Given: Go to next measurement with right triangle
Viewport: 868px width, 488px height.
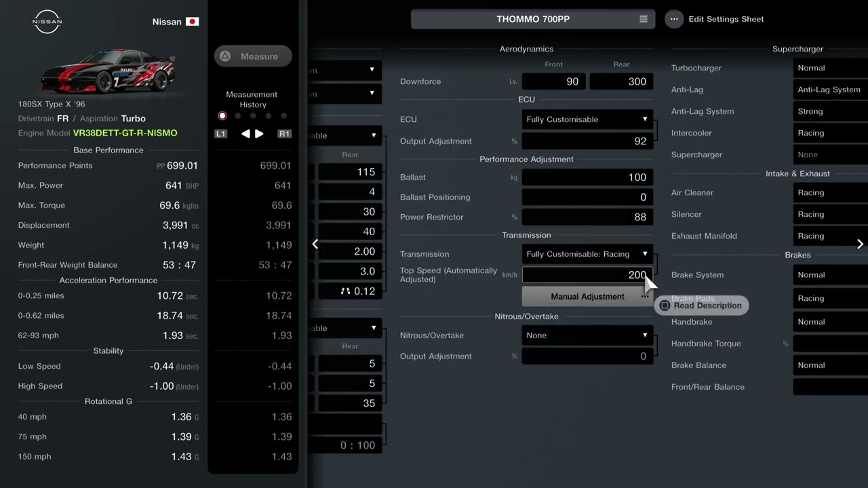Looking at the screenshot, I should (259, 134).
